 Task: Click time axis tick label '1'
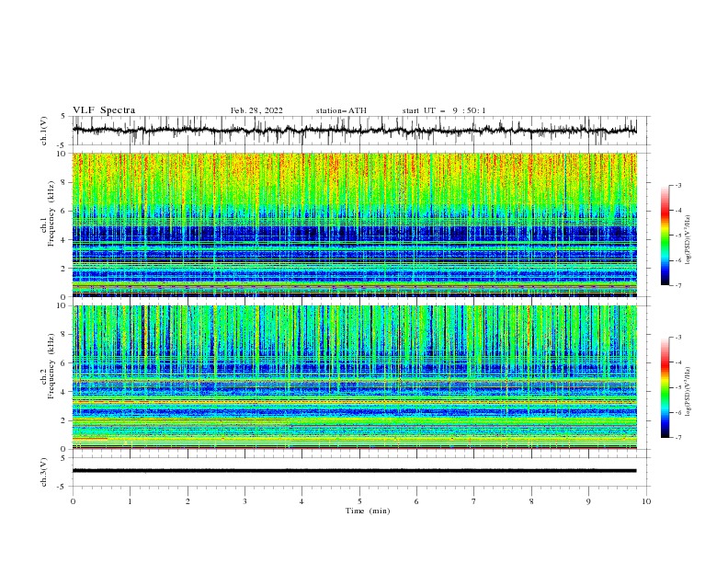(130, 501)
